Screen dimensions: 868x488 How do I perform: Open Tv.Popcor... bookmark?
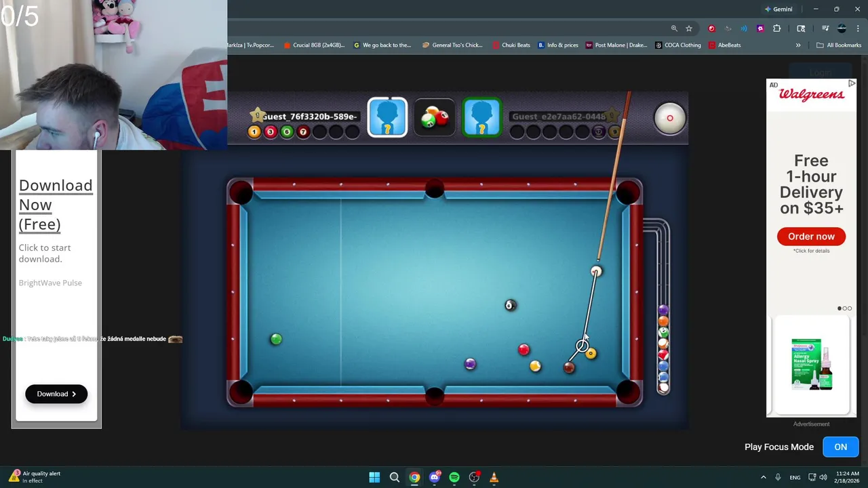point(252,45)
